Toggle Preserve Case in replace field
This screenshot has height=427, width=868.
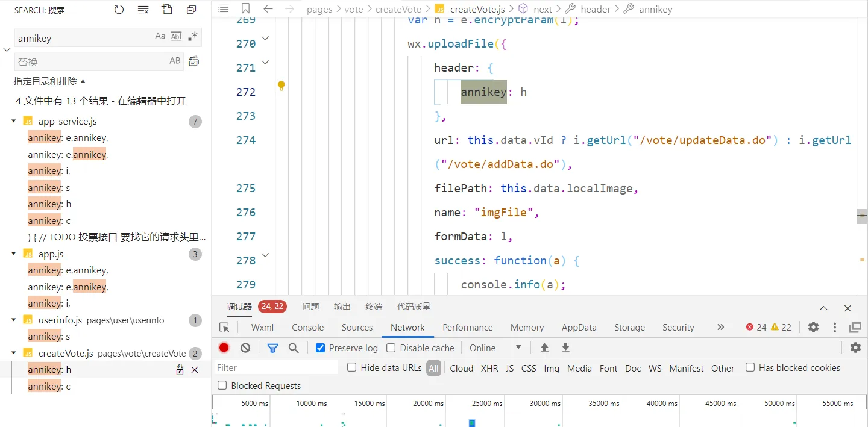pyautogui.click(x=175, y=60)
